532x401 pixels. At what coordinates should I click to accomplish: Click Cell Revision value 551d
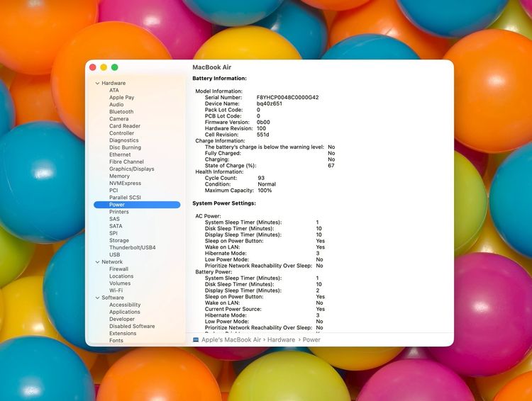coord(263,135)
